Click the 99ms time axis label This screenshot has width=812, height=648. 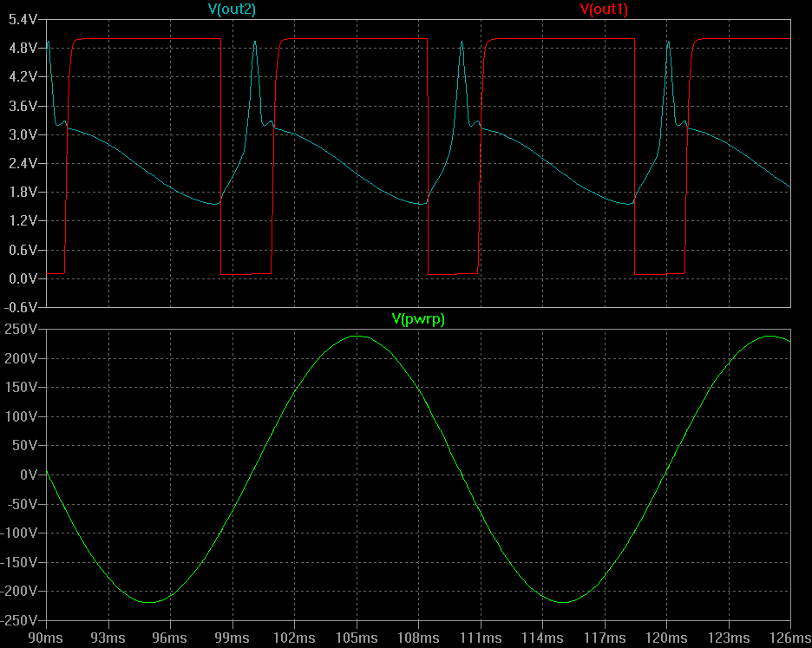232,638
